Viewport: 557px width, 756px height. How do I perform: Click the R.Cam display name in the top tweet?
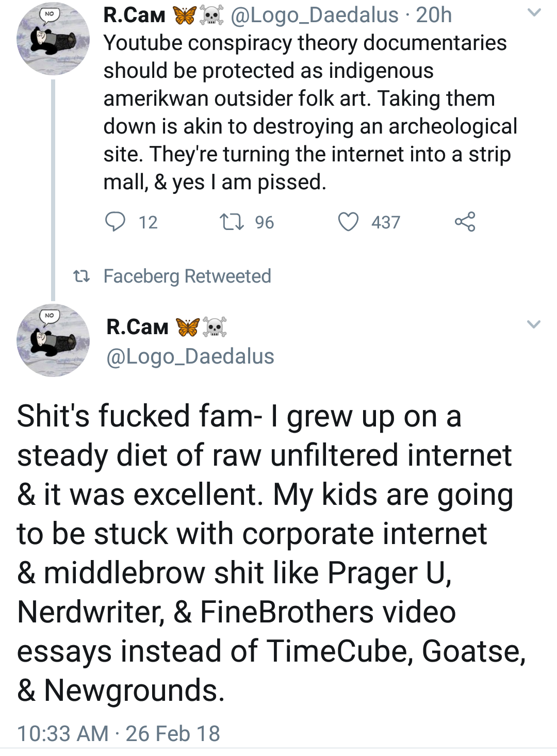tap(134, 15)
